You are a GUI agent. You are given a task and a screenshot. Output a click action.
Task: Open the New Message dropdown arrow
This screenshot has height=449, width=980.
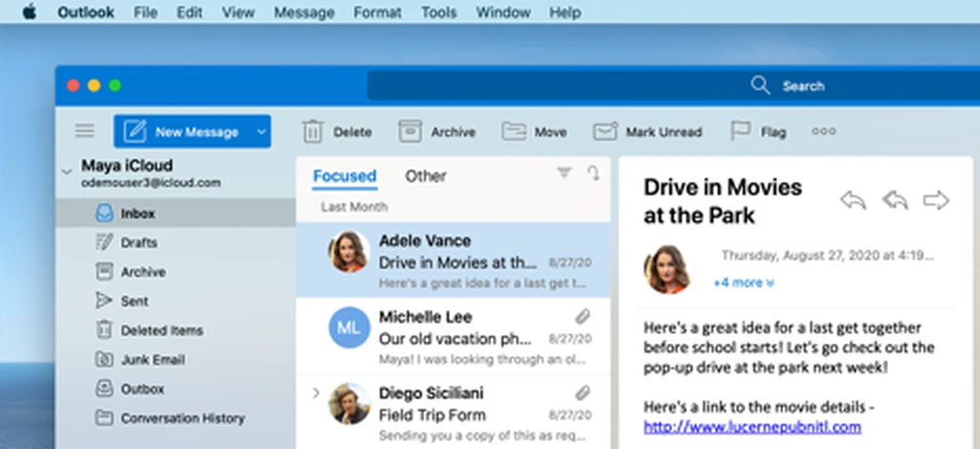[x=261, y=131]
